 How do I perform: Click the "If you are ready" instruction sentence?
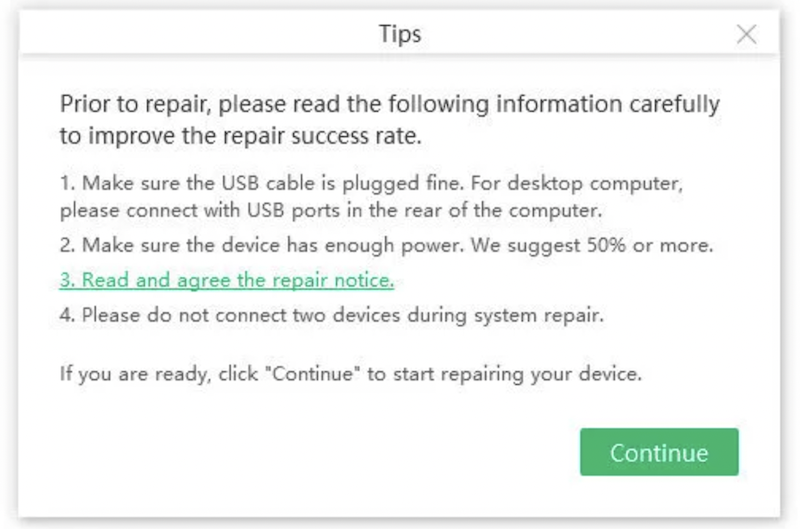(x=350, y=375)
